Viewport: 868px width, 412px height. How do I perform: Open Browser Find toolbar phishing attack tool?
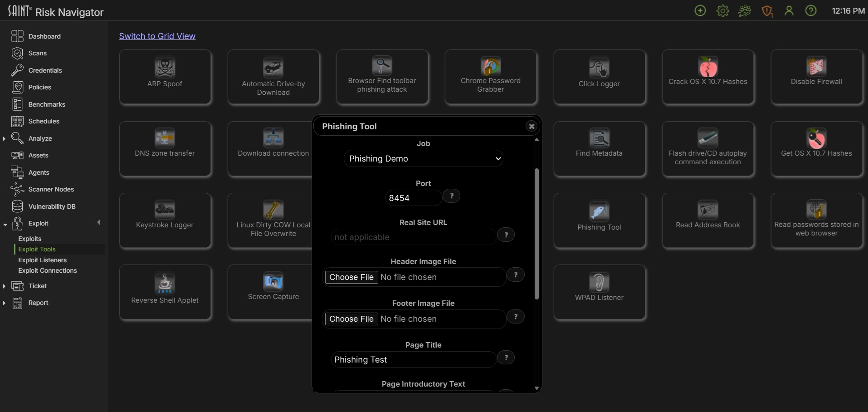(x=382, y=77)
